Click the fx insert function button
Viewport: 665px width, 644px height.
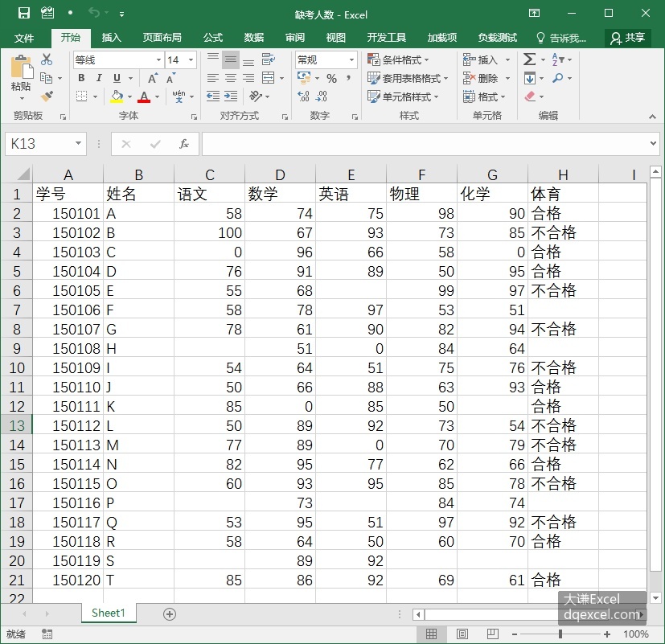(x=183, y=144)
